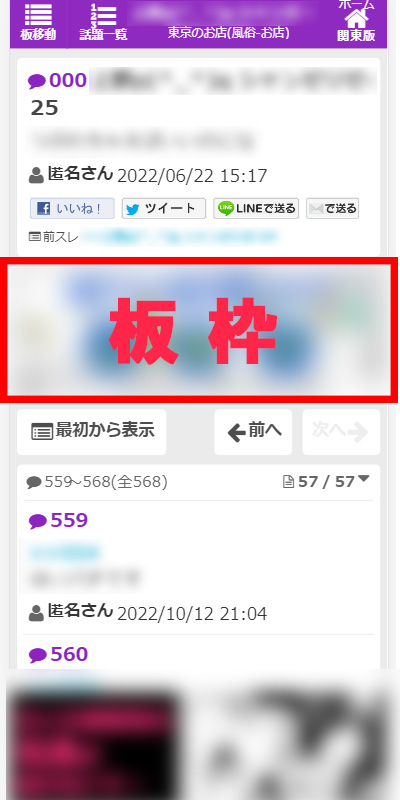The image size is (400, 800).
Task: Send thread via LINEで送る button
Action: [256, 209]
